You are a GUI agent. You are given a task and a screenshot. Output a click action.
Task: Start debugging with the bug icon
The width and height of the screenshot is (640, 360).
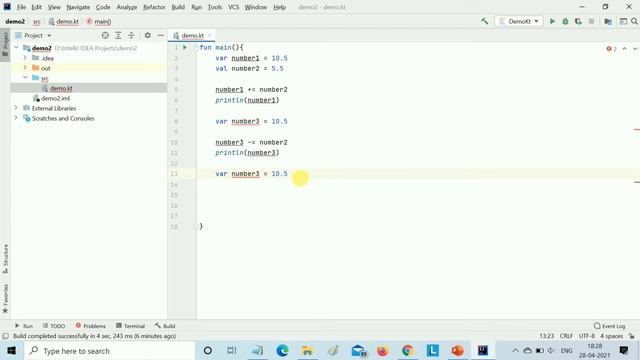tap(565, 21)
